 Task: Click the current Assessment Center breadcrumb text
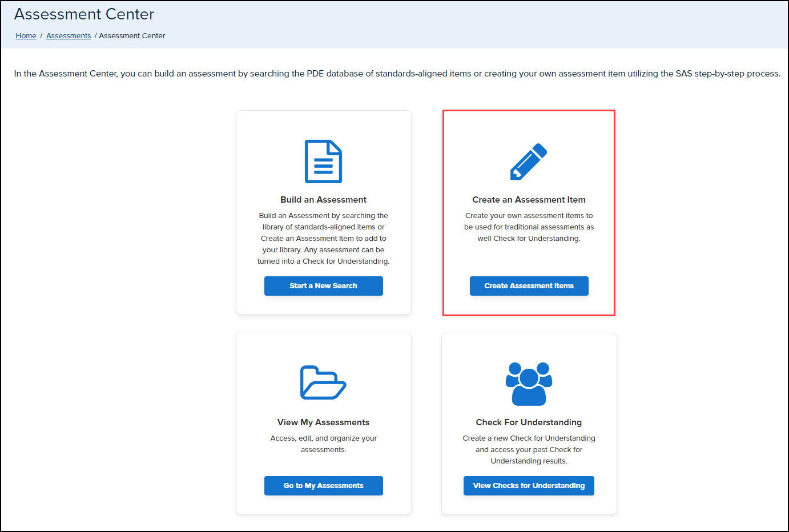[x=132, y=35]
